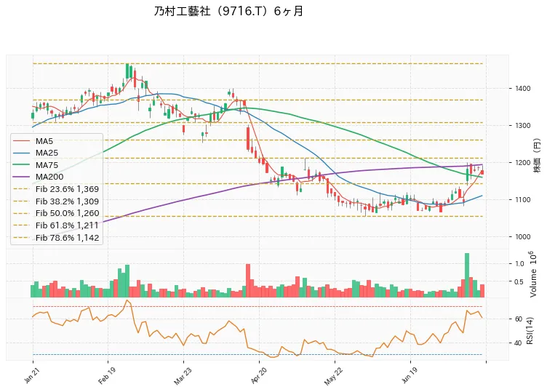Click the Fib 50.0% 1,260 legend entry
547x392 pixels.
pos(56,213)
